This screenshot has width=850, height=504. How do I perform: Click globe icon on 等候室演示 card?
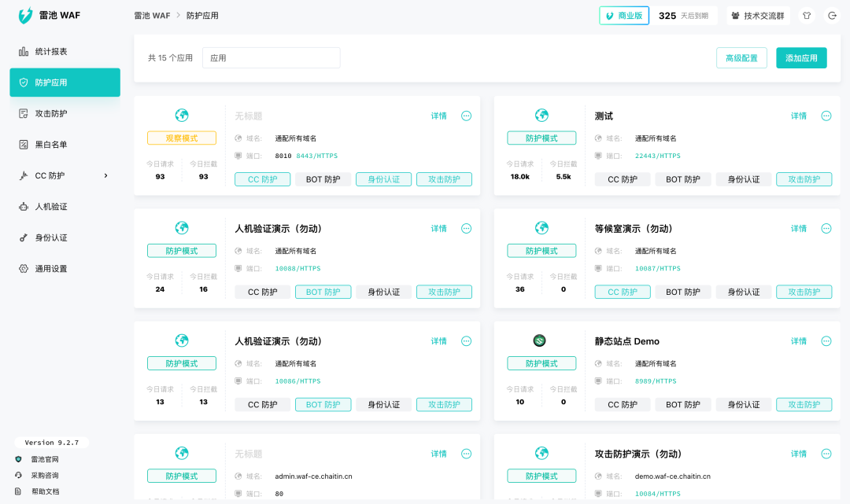click(x=541, y=227)
